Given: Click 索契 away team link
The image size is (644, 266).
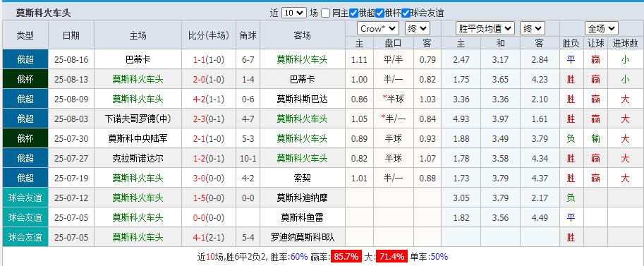Looking at the screenshot, I should coord(302,178).
